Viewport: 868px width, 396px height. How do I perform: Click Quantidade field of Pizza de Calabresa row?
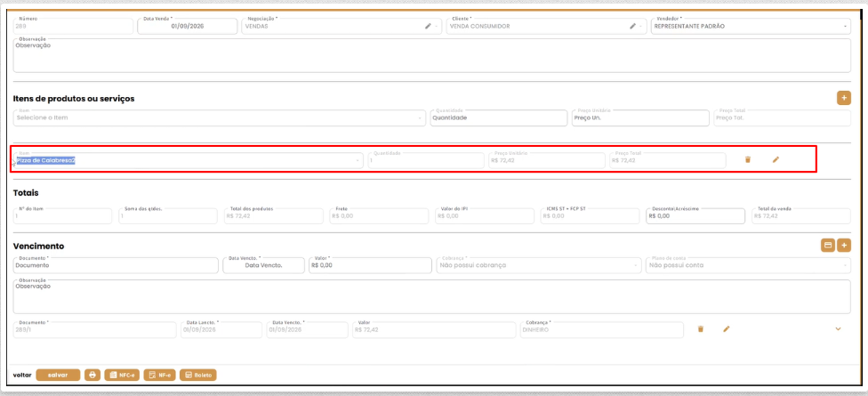click(x=426, y=160)
